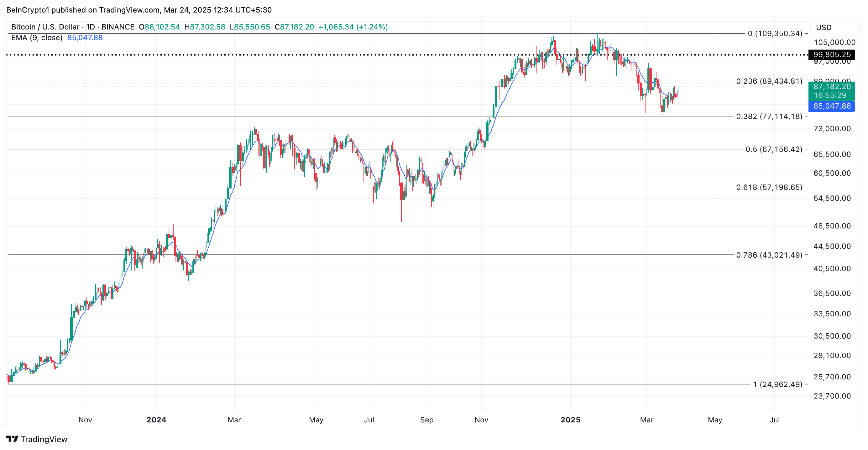Click the green 87,182.20 current price label
This screenshot has height=450, width=868.
coord(832,87)
